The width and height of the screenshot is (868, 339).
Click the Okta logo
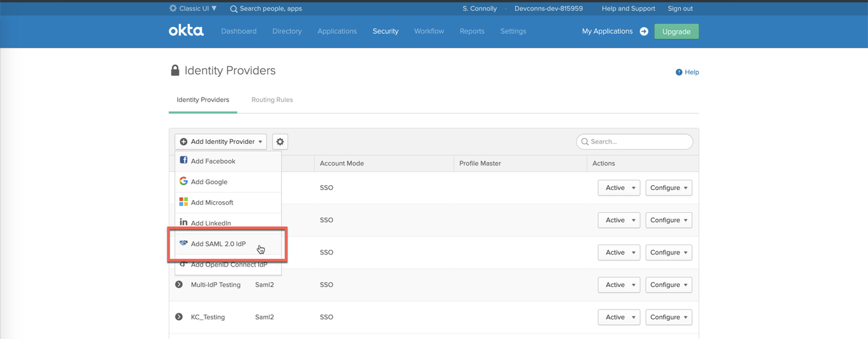(186, 31)
